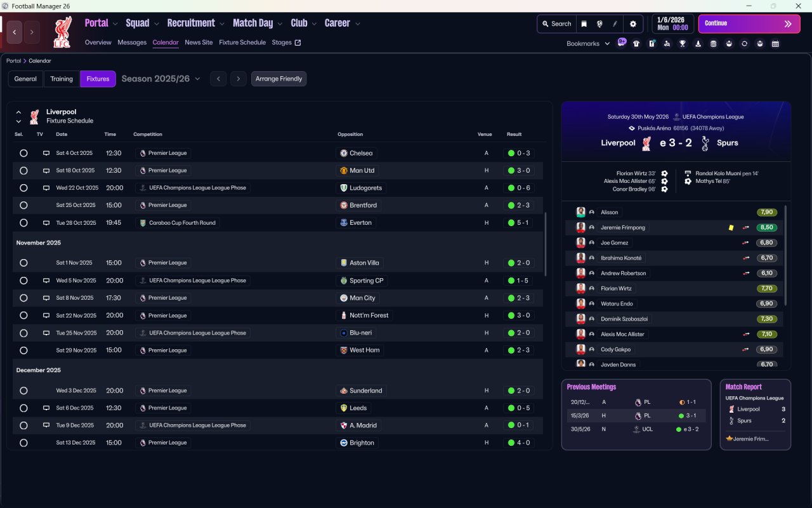The image size is (812, 508).
Task: Go forward with the right arrow navigation button
Action: [32, 32]
